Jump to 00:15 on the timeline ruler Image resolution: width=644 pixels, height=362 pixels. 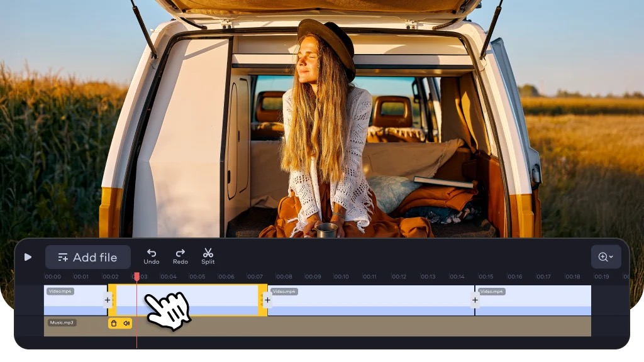pyautogui.click(x=486, y=277)
